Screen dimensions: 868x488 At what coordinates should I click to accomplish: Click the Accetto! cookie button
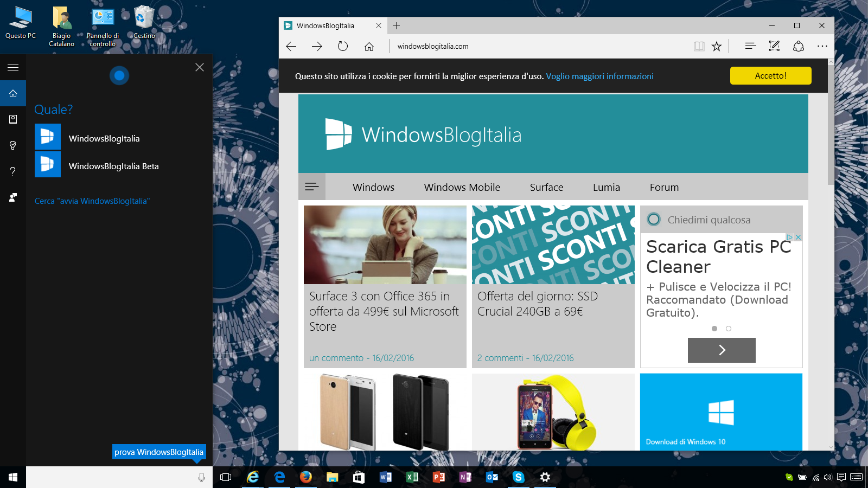click(x=771, y=76)
